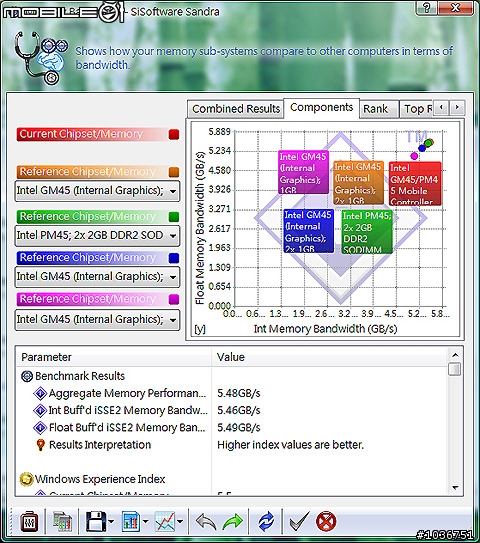Click the magenta Intel GM45 1GB chart label

[303, 172]
